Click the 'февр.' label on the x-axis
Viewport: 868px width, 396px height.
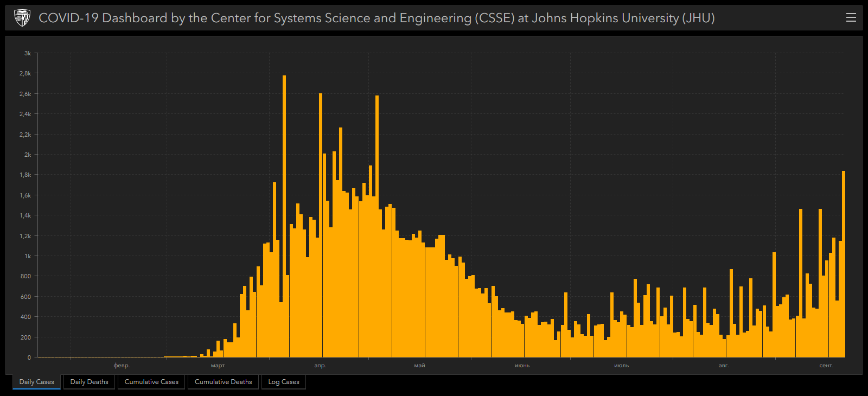122,366
